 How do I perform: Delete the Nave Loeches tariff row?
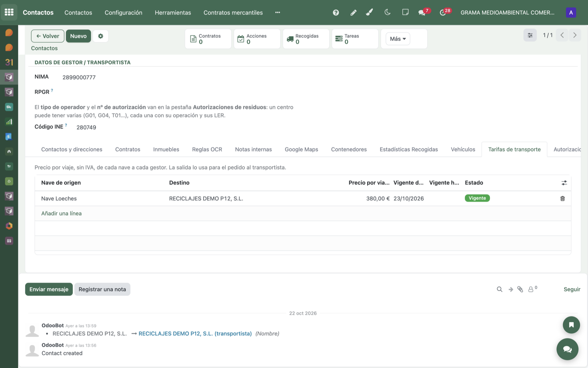coord(562,198)
